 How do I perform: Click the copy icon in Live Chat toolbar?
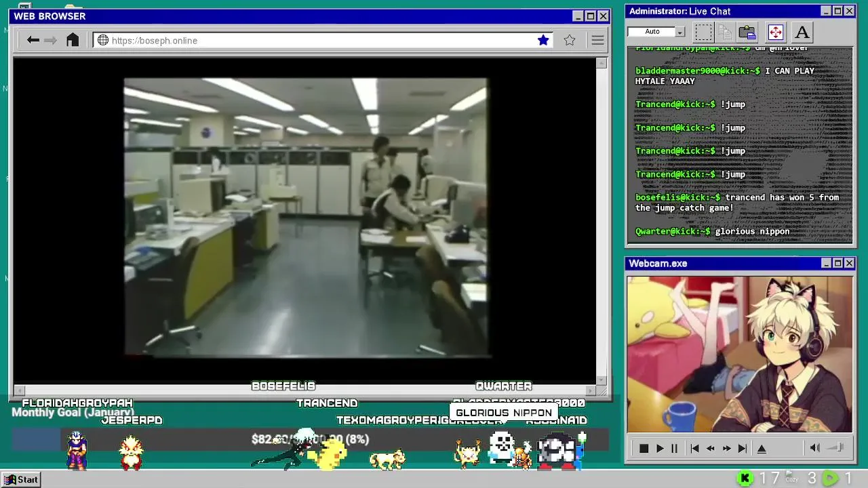click(x=725, y=32)
